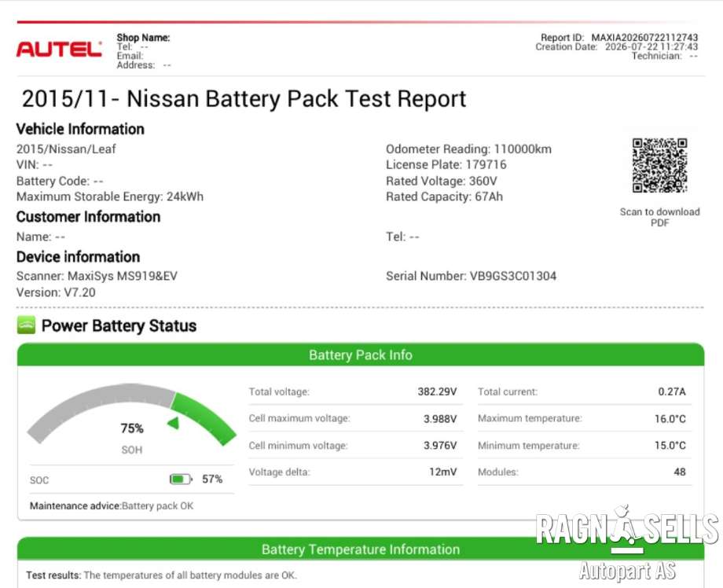Screen dimensions: 723x588
Task: Click Scanner: MaxiSys MS919&EV
Action: 97,276
